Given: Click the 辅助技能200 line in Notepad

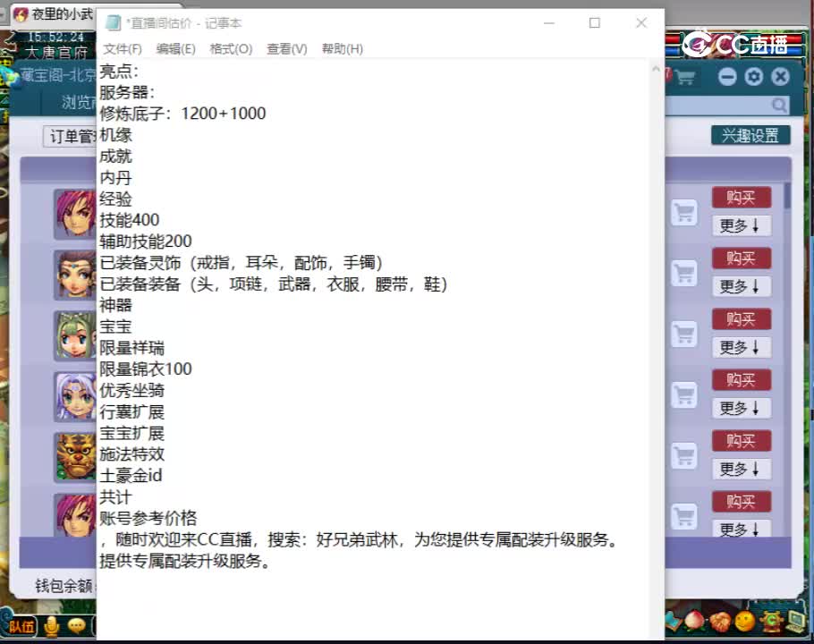Looking at the screenshot, I should point(146,241).
